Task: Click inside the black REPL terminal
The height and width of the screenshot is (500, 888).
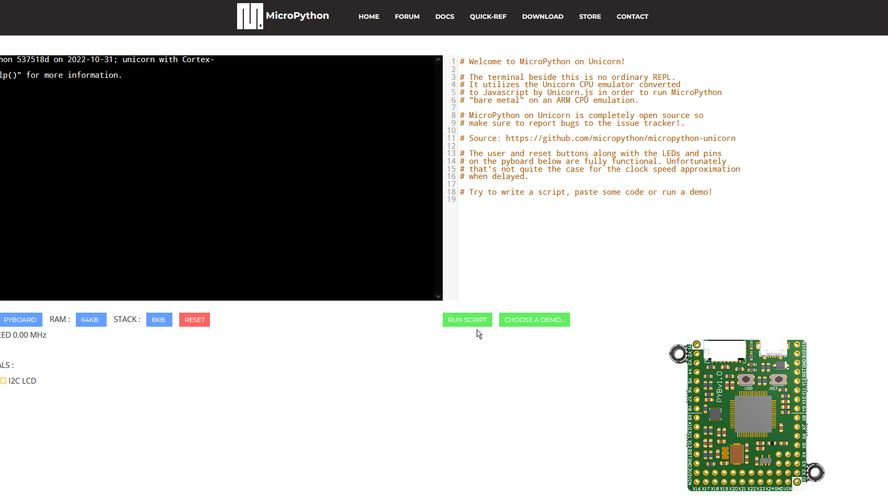Action: tap(220, 180)
